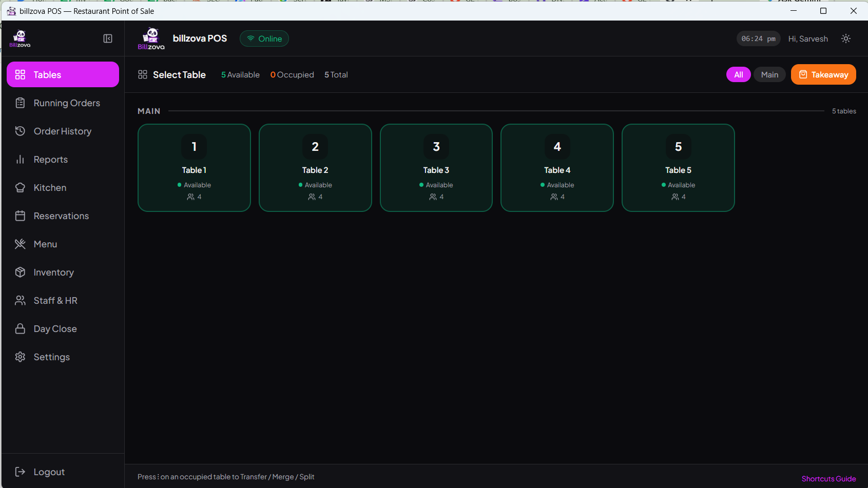Click the Select Table grid icon
This screenshot has width=868, height=488.
pyautogui.click(x=143, y=75)
